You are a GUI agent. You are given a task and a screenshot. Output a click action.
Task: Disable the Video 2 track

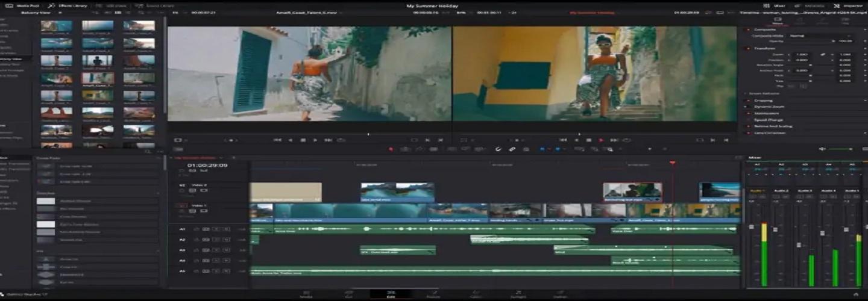pyautogui.click(x=204, y=190)
